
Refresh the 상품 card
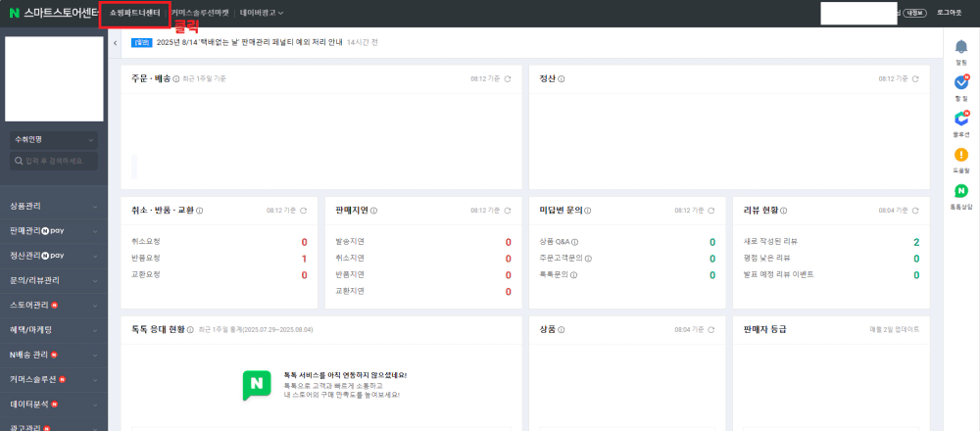coord(711,329)
